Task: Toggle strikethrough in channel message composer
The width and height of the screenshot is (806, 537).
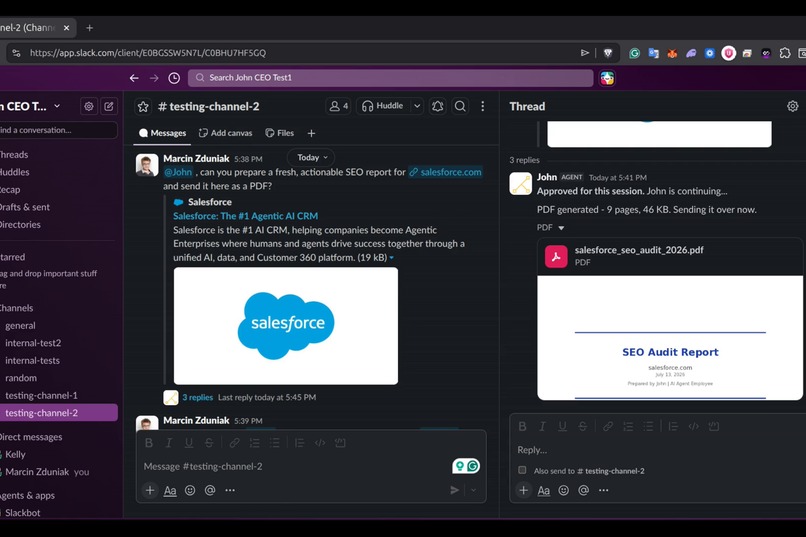Action: [209, 443]
